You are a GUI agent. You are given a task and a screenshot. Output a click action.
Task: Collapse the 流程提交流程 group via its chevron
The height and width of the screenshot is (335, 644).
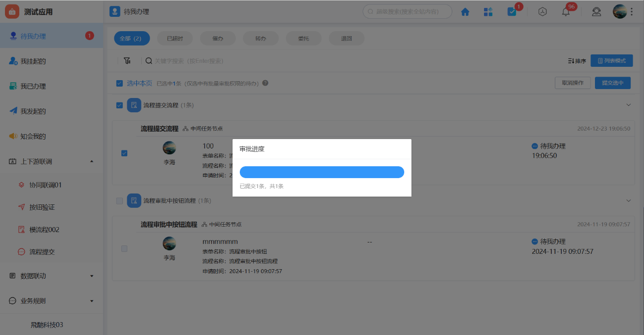(629, 105)
